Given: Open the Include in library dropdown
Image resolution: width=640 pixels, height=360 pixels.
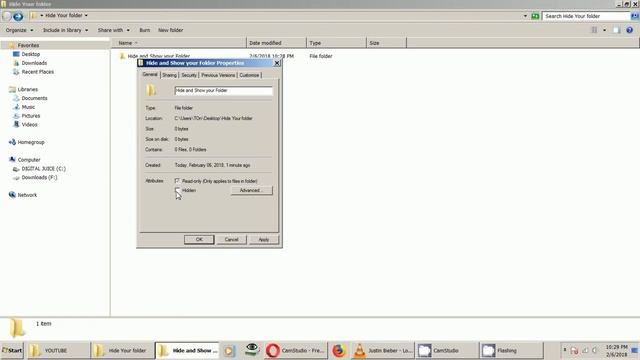Looking at the screenshot, I should click(x=65, y=30).
